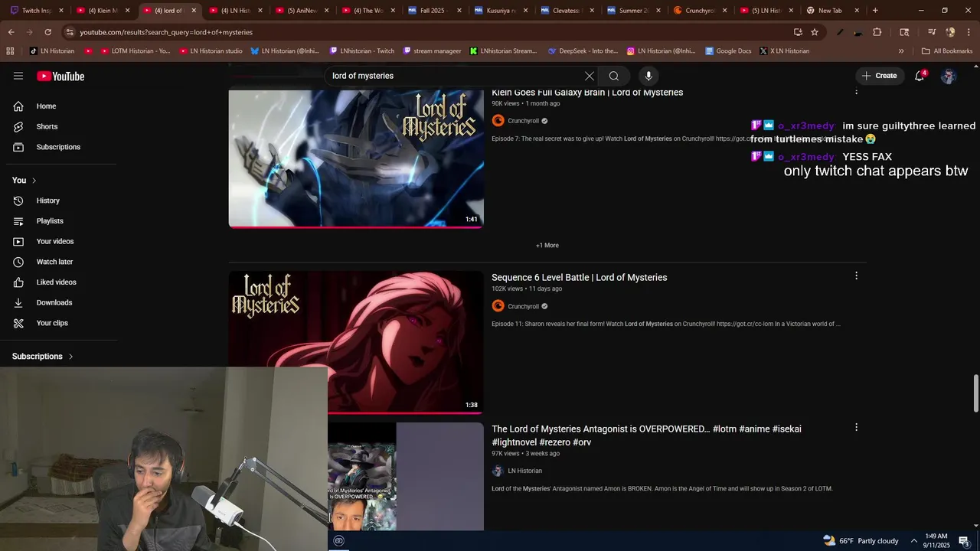Open more actions for Antagonist OVERPOWERED video
The width and height of the screenshot is (980, 551).
coord(856,427)
